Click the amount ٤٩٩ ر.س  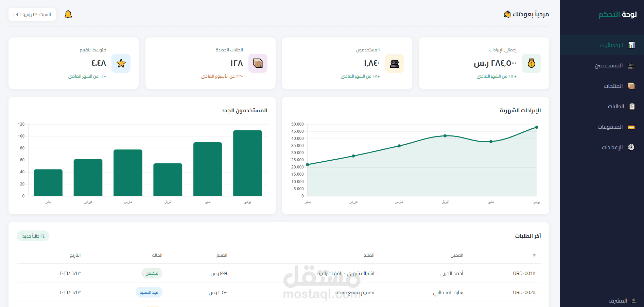click(219, 273)
